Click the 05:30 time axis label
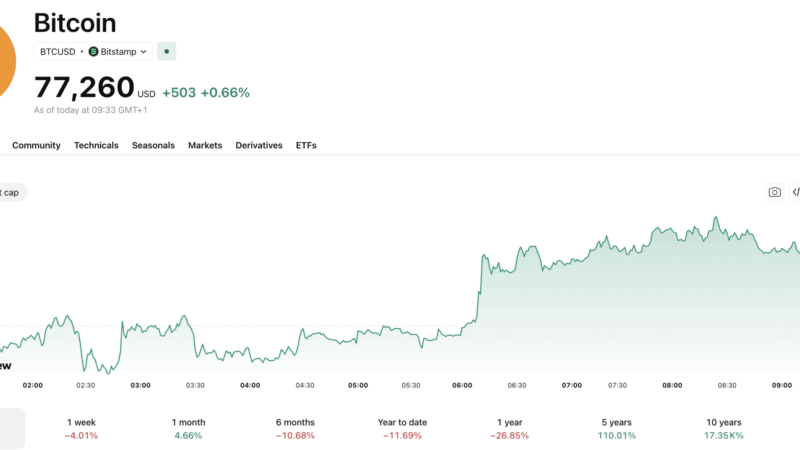Screen dimensions: 800x450 411,385
